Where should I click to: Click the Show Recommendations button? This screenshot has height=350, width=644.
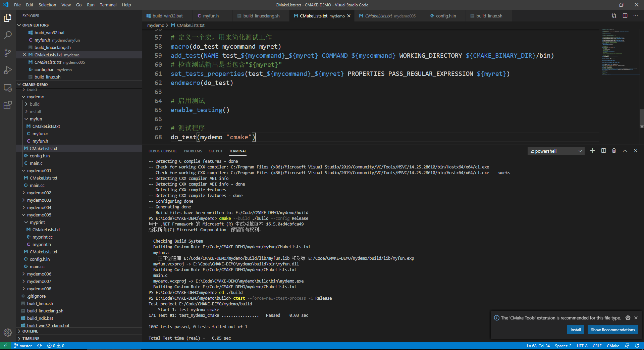click(x=612, y=330)
